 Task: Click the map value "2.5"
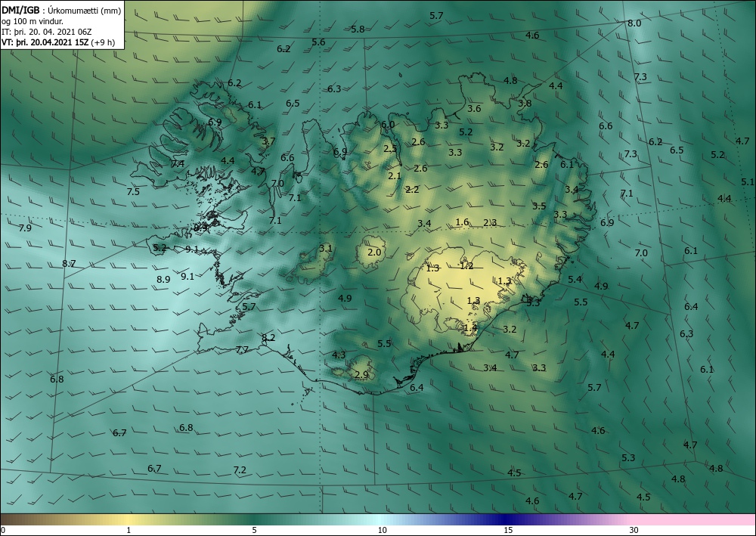tap(390, 148)
